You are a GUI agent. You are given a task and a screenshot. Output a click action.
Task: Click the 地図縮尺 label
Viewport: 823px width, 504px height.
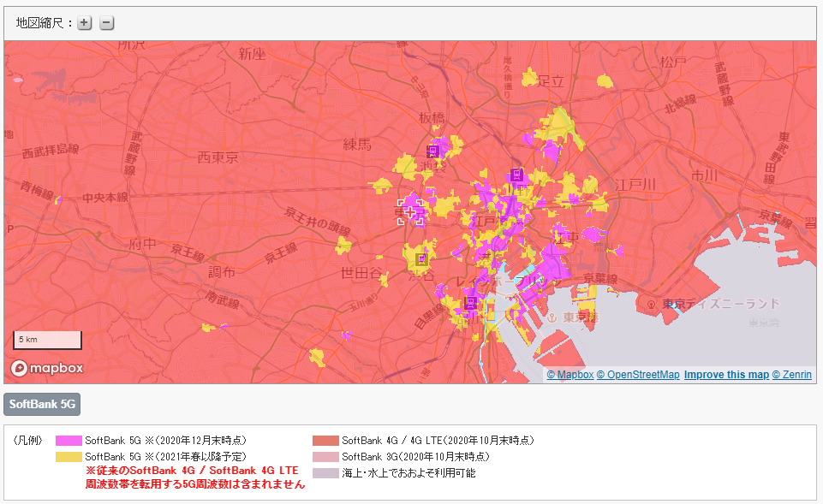coord(44,23)
